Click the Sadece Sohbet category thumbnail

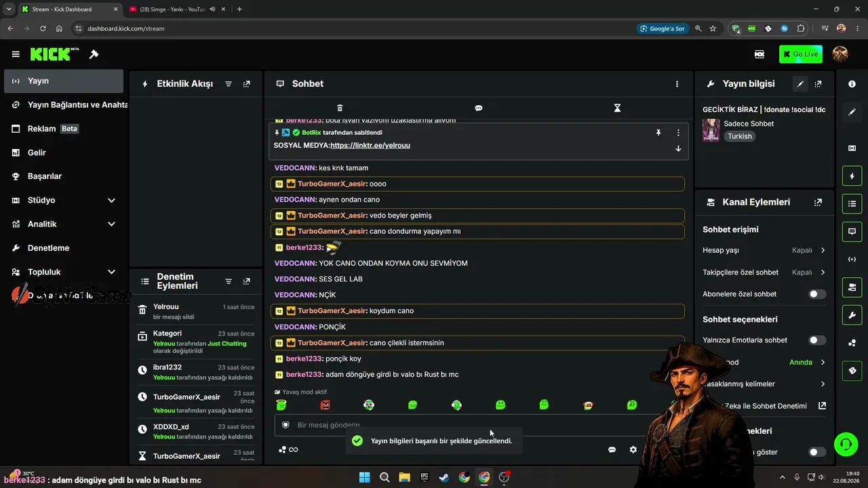[x=711, y=129]
